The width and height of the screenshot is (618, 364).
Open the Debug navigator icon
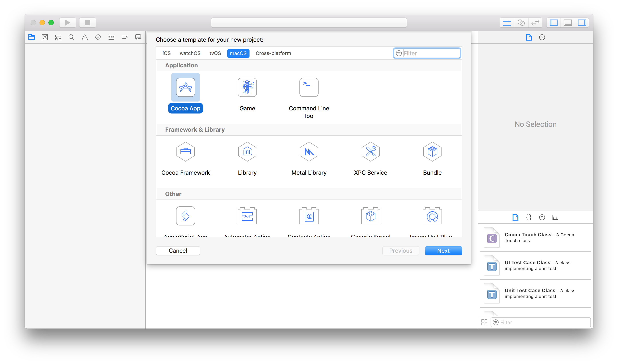click(x=111, y=37)
